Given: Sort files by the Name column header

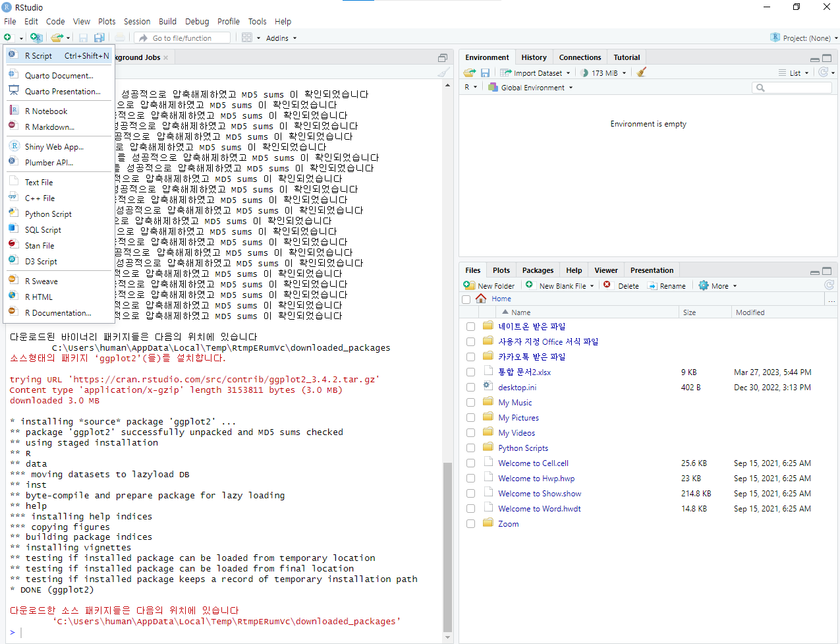Looking at the screenshot, I should click(520, 312).
